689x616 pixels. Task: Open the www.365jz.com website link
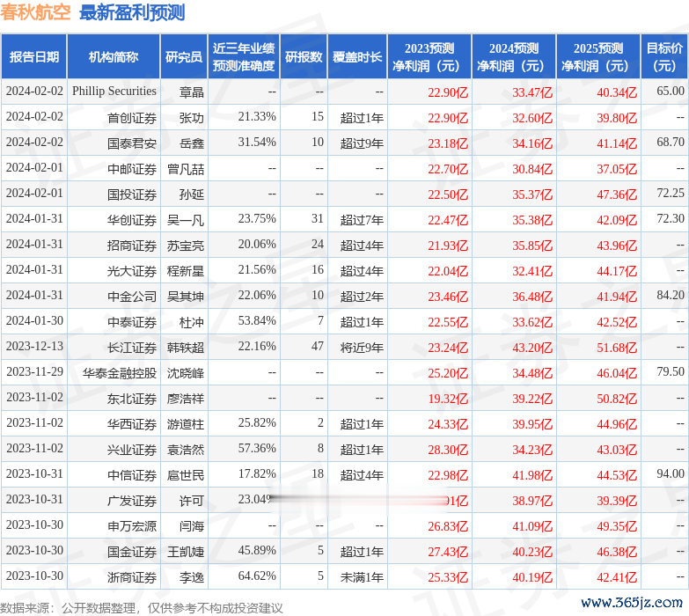click(632, 603)
